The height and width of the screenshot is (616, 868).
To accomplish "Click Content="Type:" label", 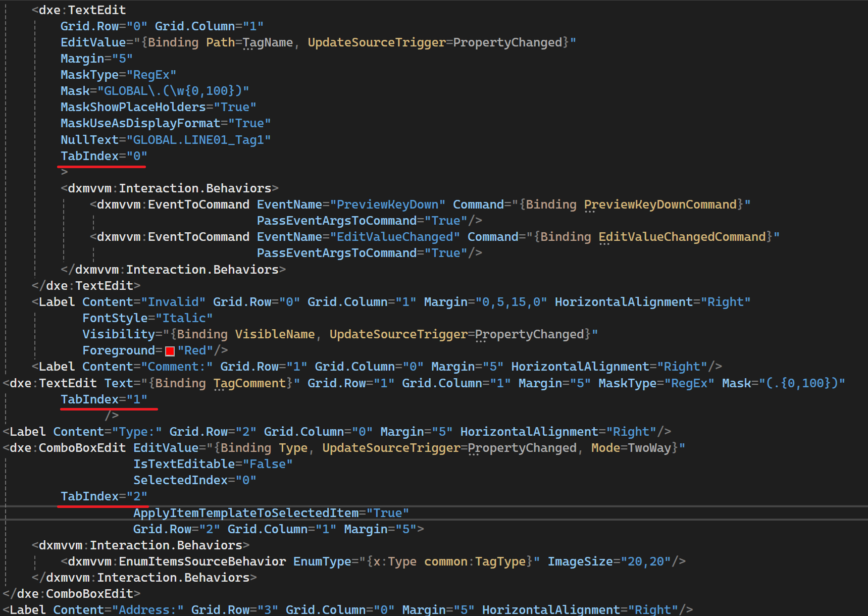I will point(108,432).
